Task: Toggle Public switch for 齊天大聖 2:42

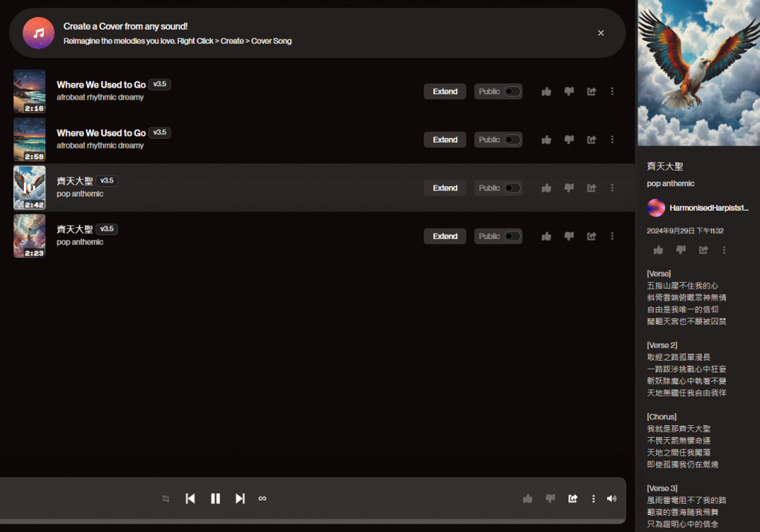Action: pos(512,188)
